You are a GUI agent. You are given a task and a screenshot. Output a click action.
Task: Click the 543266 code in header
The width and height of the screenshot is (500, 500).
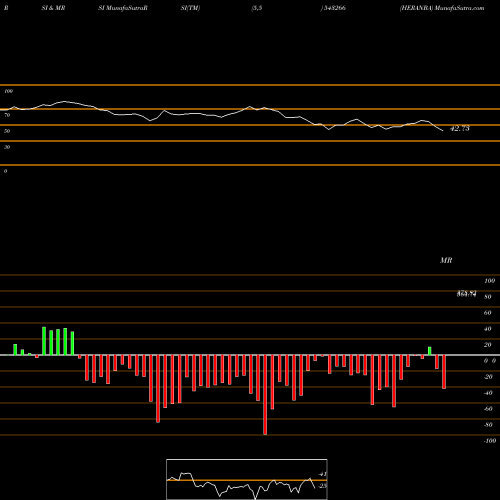(334, 8)
